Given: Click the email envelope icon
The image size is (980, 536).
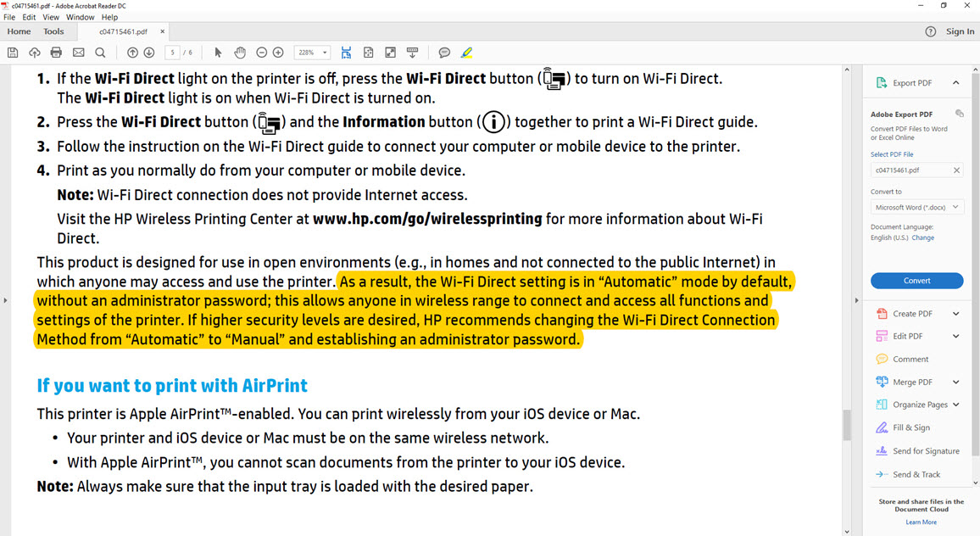Looking at the screenshot, I should pos(78,53).
